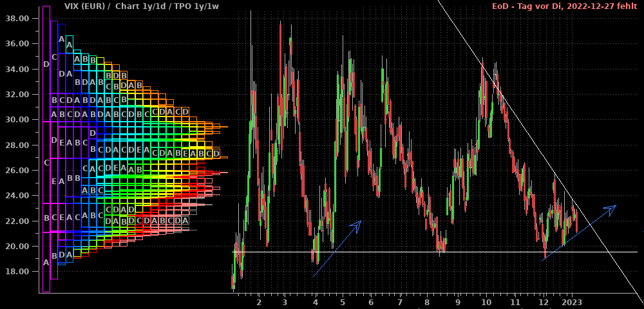Click the 24.00 price axis label
The height and width of the screenshot is (309, 644).
tap(17, 196)
